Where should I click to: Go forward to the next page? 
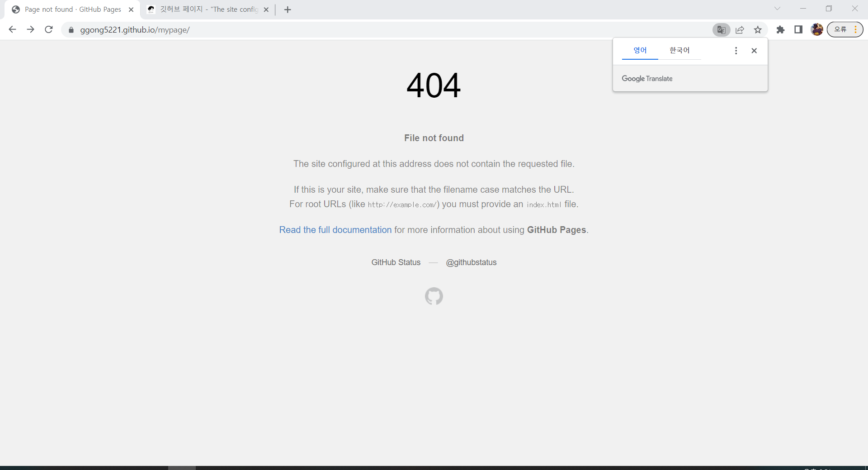(x=30, y=30)
